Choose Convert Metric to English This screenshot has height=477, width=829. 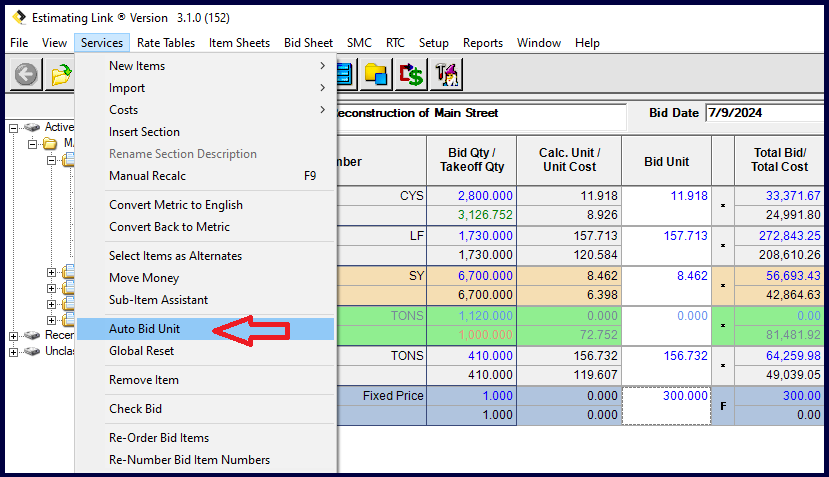pyautogui.click(x=206, y=205)
